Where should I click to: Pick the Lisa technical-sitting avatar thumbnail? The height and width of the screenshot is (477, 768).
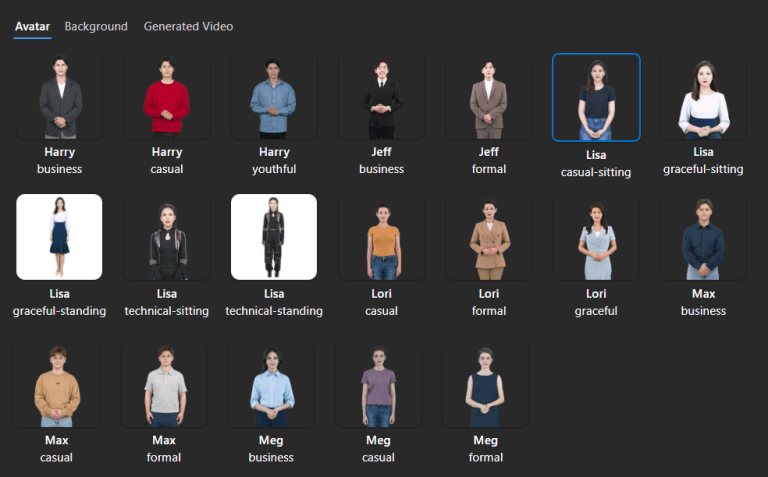[167, 237]
